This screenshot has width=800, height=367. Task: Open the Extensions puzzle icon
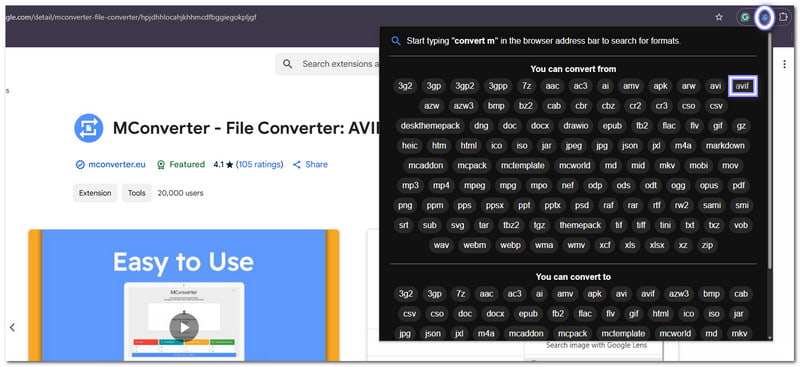(783, 17)
